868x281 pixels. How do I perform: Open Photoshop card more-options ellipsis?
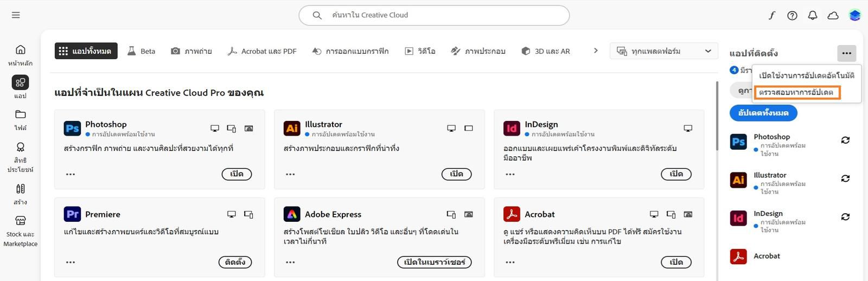click(x=71, y=174)
